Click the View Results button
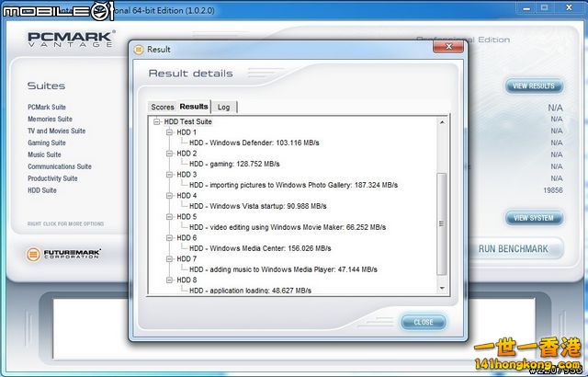The image size is (588, 377). (533, 86)
